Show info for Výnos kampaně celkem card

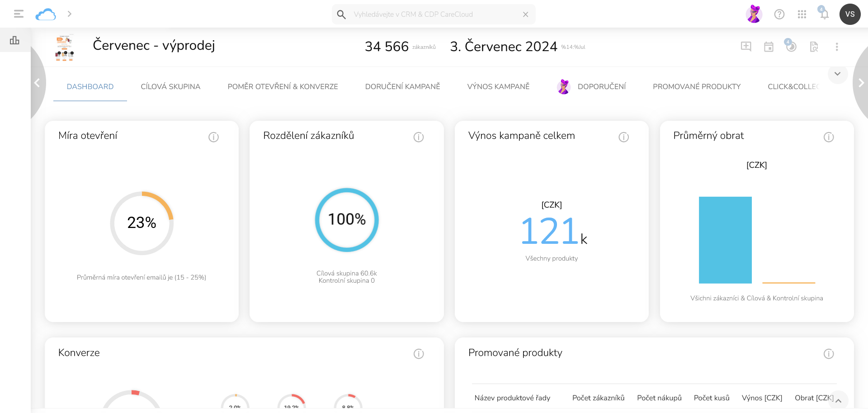(x=623, y=137)
